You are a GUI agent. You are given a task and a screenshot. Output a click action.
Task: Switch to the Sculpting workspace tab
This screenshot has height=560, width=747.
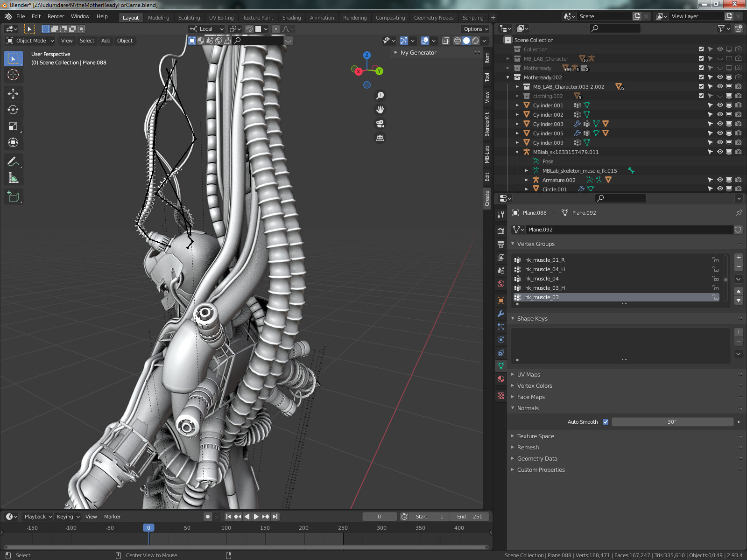[189, 18]
